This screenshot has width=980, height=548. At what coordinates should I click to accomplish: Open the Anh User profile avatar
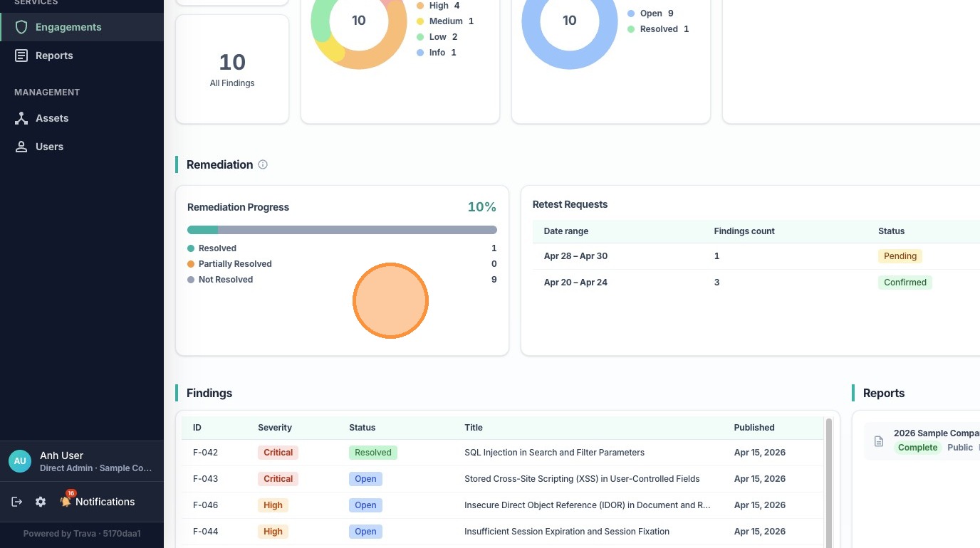20,461
